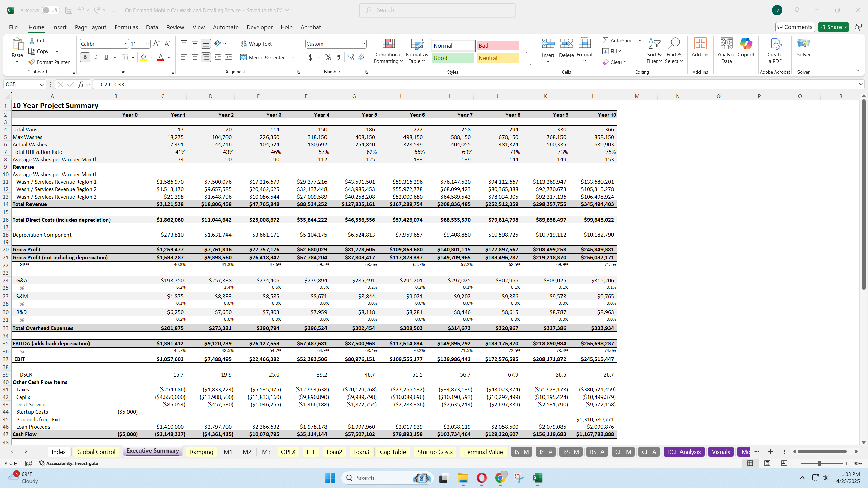This screenshot has height=488, width=868.
Task: Toggle italic formatting
Action: [96, 57]
